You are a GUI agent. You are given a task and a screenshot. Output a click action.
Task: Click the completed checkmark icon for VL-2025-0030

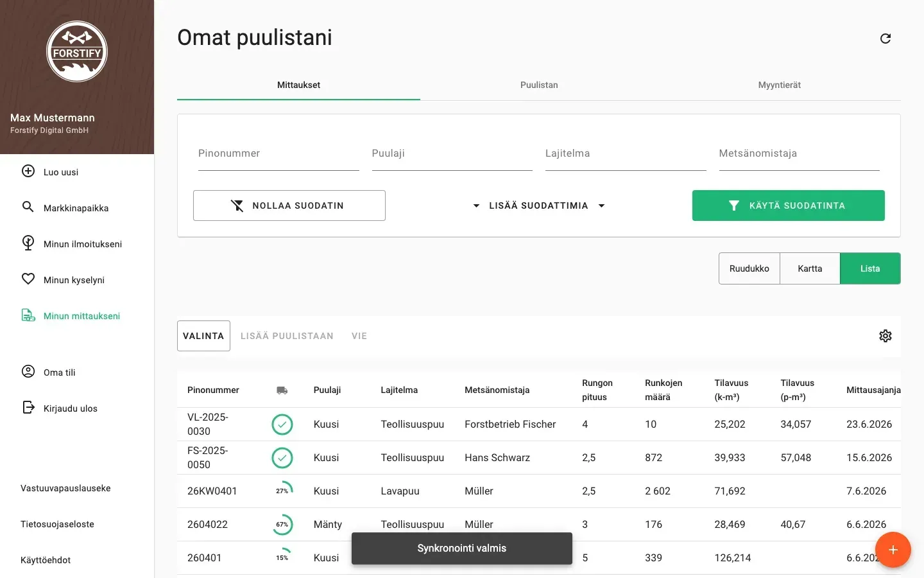click(x=282, y=425)
